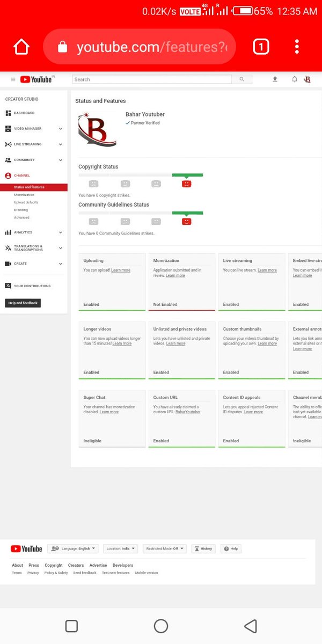The width and height of the screenshot is (322, 644).
Task: Open Advanced submenu item
Action: (22, 217)
